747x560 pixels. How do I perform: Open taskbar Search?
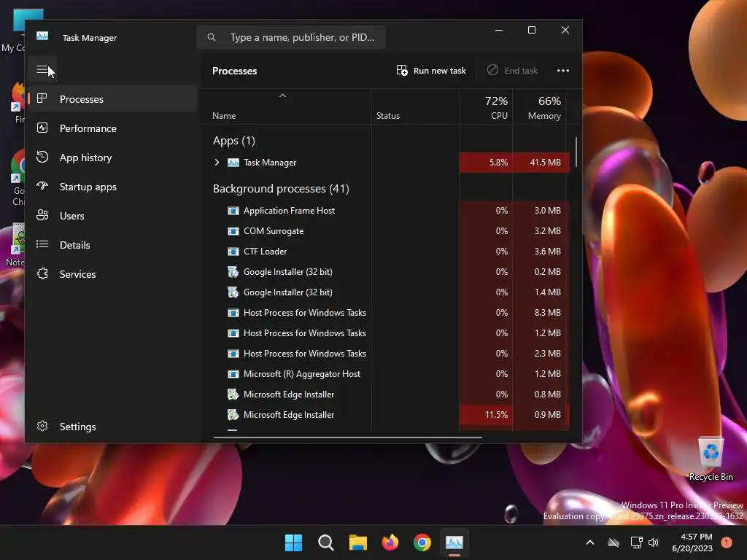point(326,542)
